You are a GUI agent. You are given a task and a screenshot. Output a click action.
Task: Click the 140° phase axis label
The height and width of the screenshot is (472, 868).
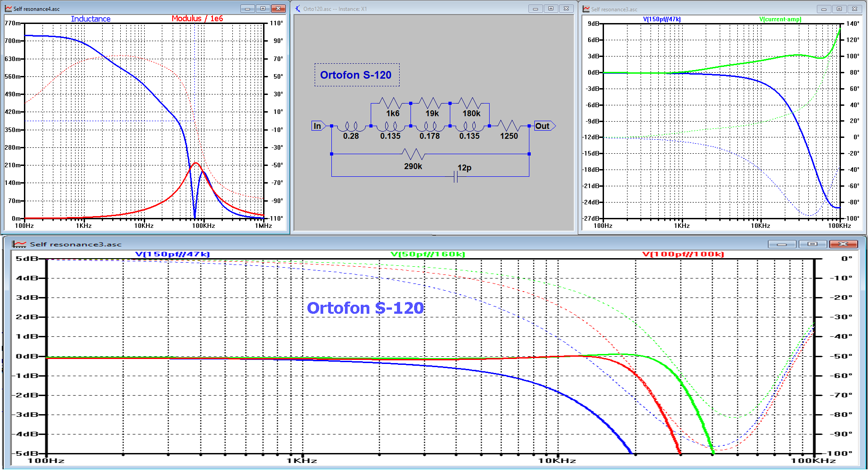tap(853, 24)
